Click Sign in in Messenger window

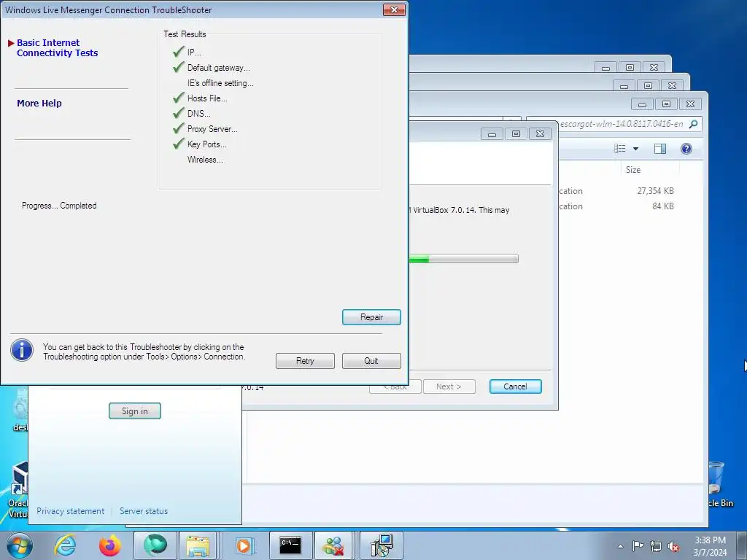click(135, 411)
